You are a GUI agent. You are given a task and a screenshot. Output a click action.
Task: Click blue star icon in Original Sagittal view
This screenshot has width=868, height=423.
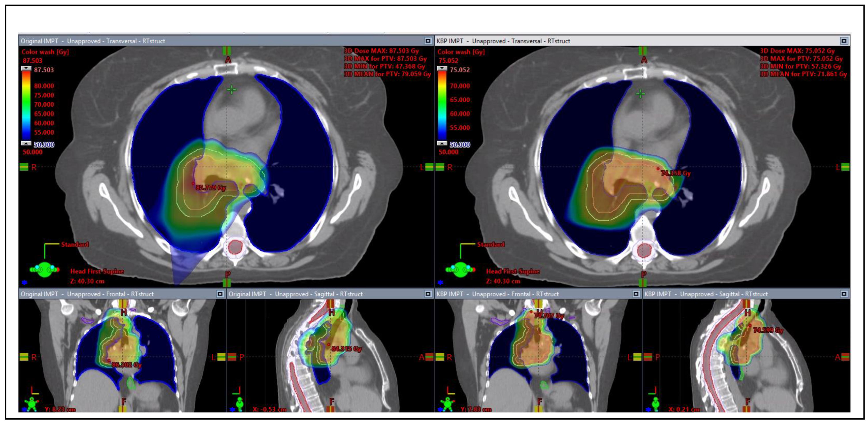[232, 410]
